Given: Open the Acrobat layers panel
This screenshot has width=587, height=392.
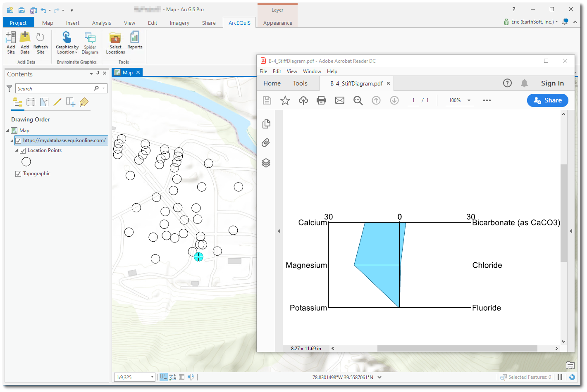Looking at the screenshot, I should 266,163.
